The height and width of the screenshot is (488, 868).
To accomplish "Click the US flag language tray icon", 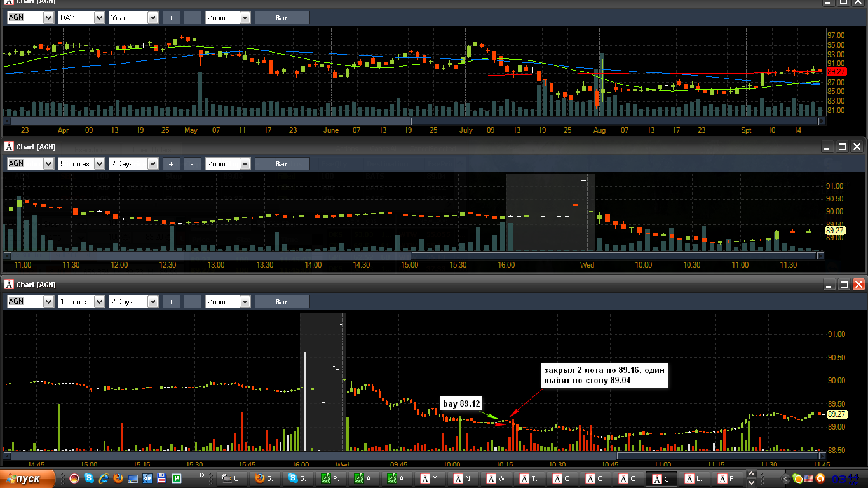I will coord(809,479).
